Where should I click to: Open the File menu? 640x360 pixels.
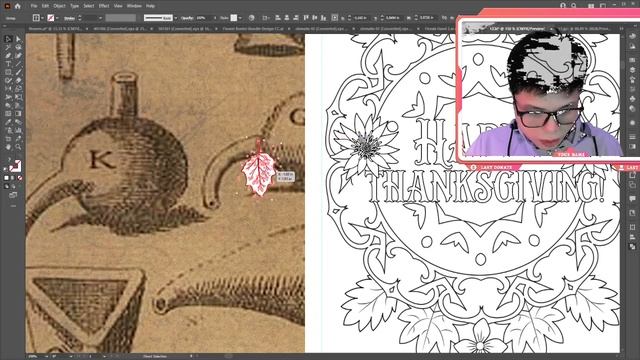coord(34,6)
